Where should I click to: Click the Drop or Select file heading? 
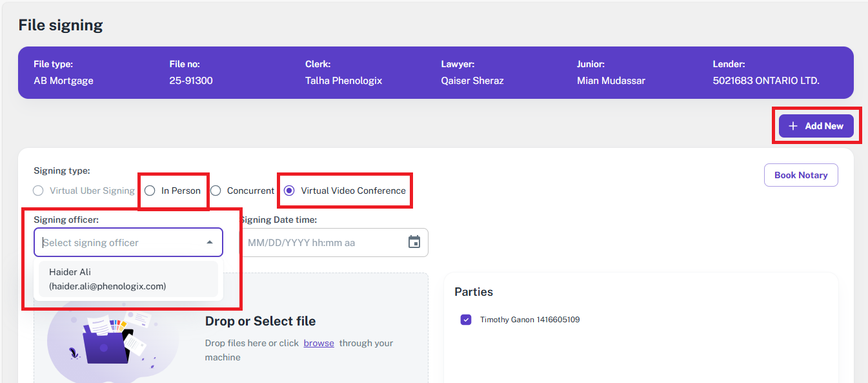click(260, 321)
